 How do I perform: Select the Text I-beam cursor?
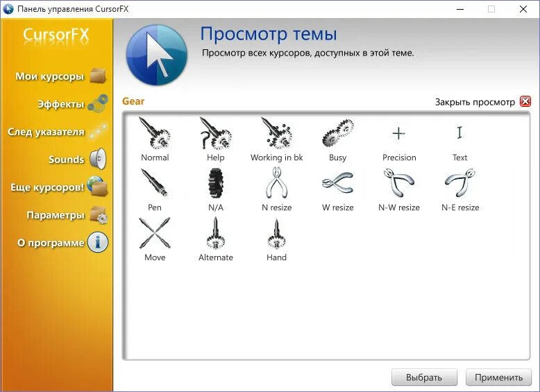point(459,133)
